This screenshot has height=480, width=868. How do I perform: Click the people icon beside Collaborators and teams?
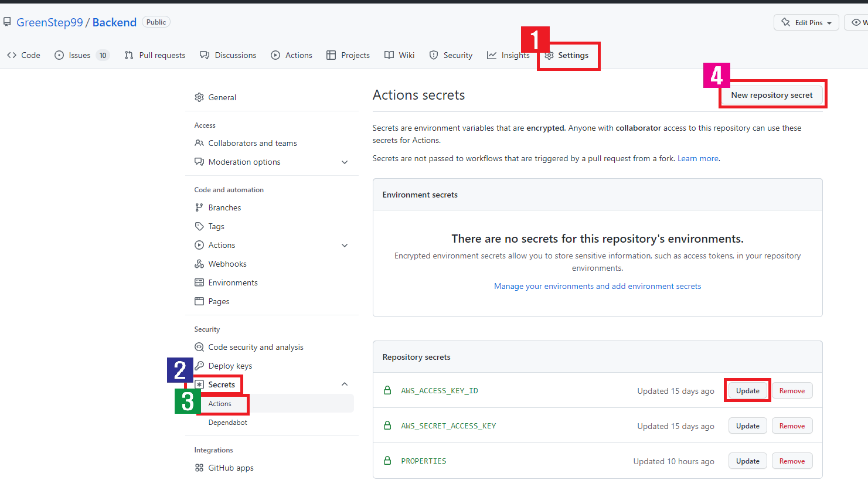[199, 143]
